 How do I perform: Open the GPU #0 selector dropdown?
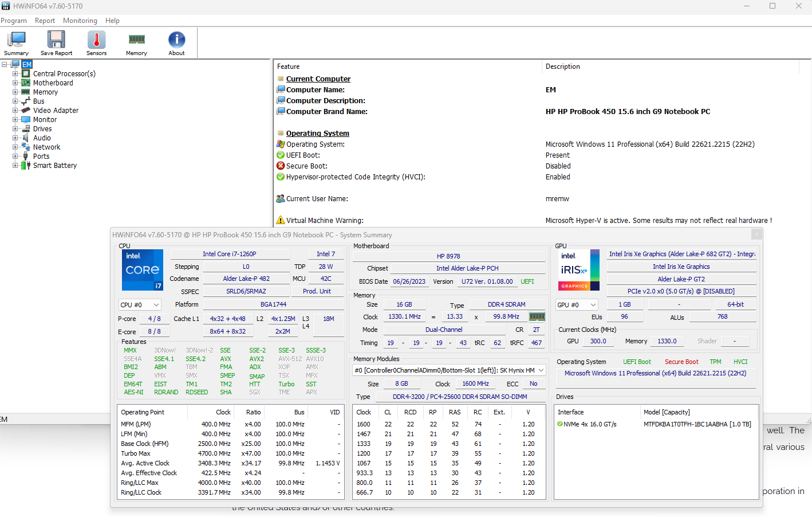(577, 305)
